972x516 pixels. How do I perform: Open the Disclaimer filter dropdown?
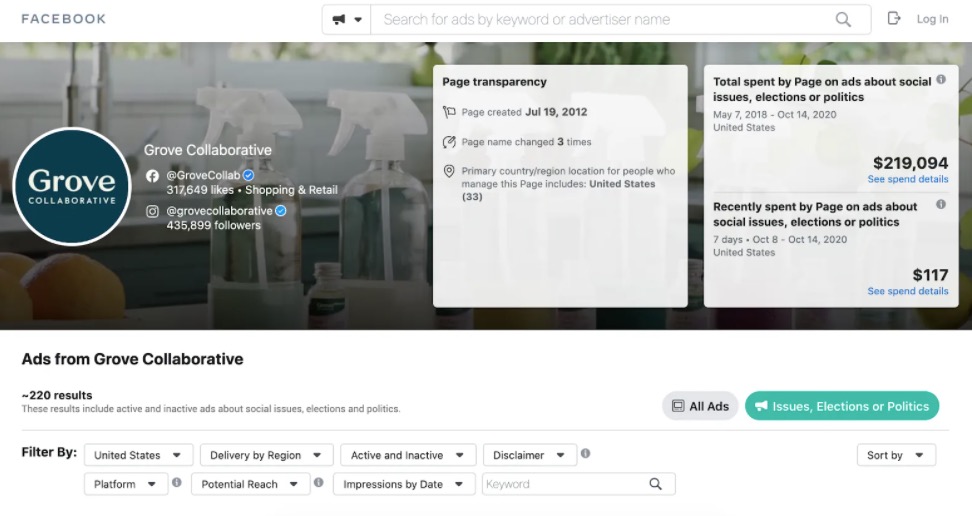[x=530, y=455]
